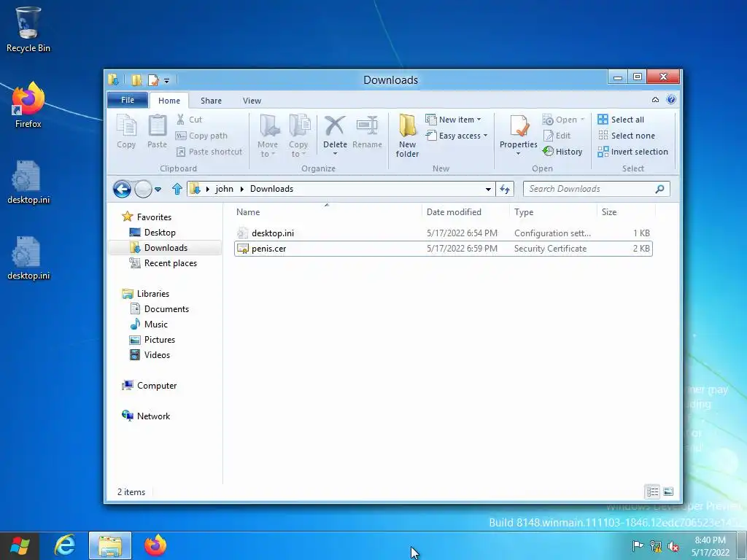747x560 pixels.
Task: Click the volume icon in the system tray
Action: (673, 546)
